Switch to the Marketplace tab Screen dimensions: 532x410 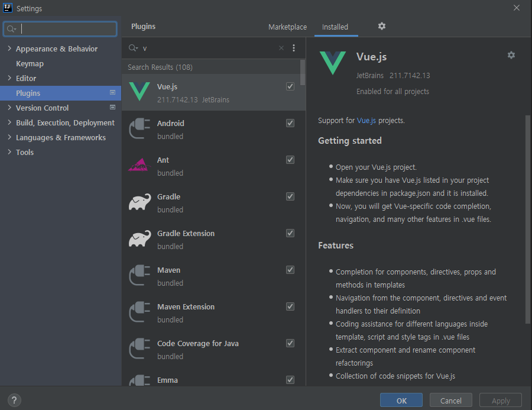click(x=287, y=27)
